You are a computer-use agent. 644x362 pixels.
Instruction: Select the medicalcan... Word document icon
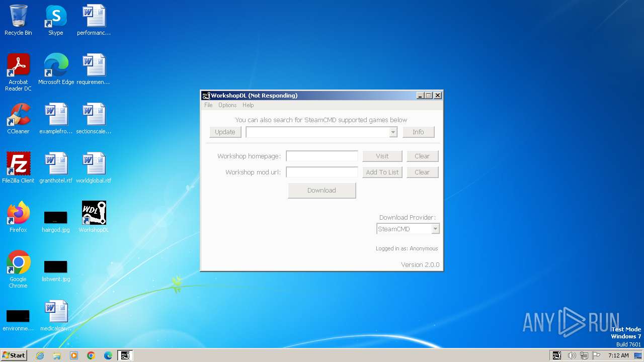pyautogui.click(x=56, y=316)
